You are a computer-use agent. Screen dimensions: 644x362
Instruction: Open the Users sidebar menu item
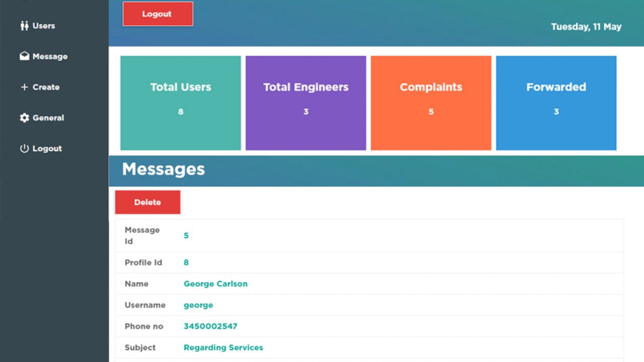click(x=44, y=26)
